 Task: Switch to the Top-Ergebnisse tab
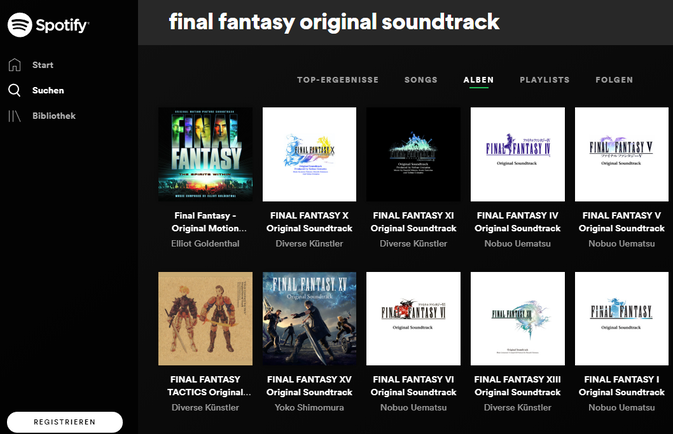[338, 80]
